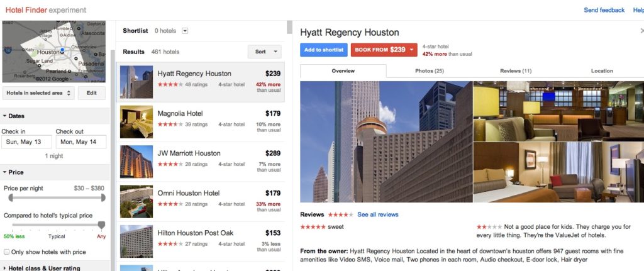The height and width of the screenshot is (271, 644).
Task: Open the BOOK FROM $239 dropdown arrow
Action: (x=411, y=50)
